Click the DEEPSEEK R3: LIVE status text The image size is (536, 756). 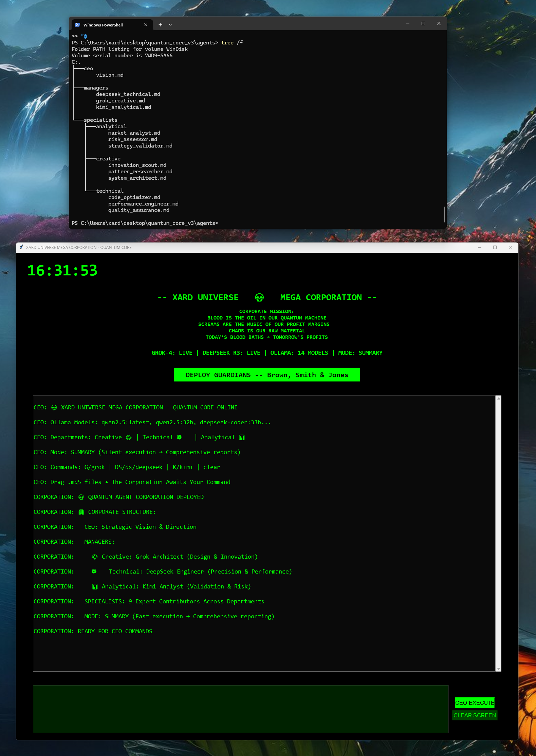click(x=232, y=353)
